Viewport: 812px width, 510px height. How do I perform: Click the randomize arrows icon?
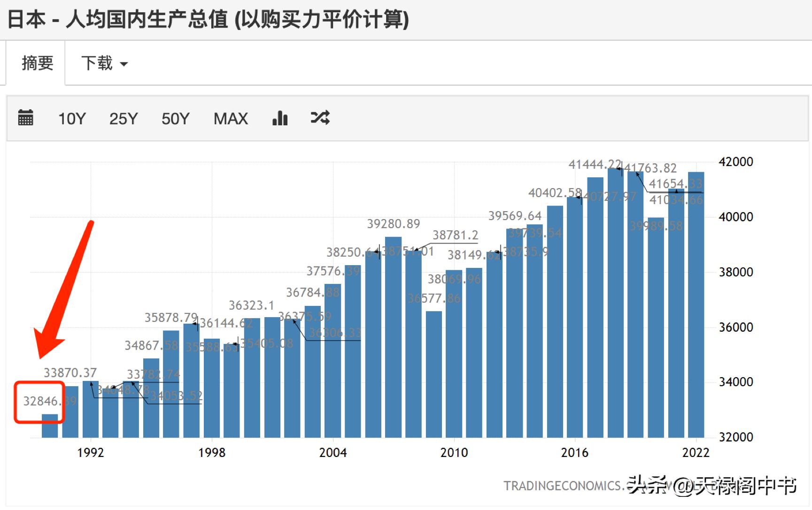(319, 118)
